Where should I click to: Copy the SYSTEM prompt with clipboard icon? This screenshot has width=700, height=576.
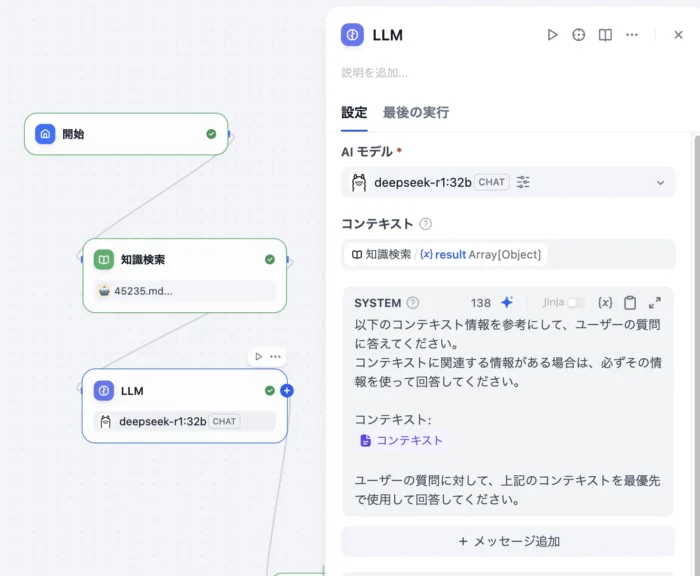pos(630,303)
